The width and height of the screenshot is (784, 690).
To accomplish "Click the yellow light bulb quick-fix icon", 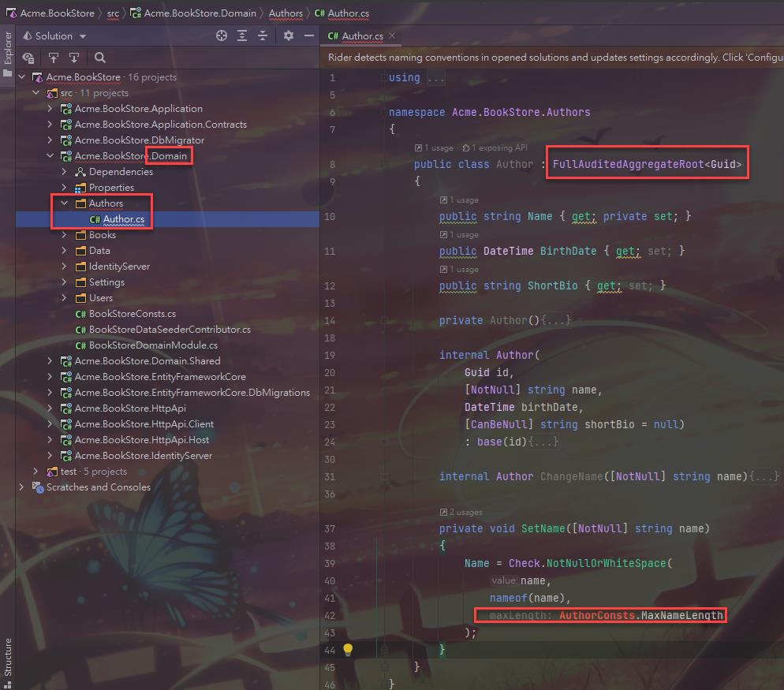I will pyautogui.click(x=347, y=650).
